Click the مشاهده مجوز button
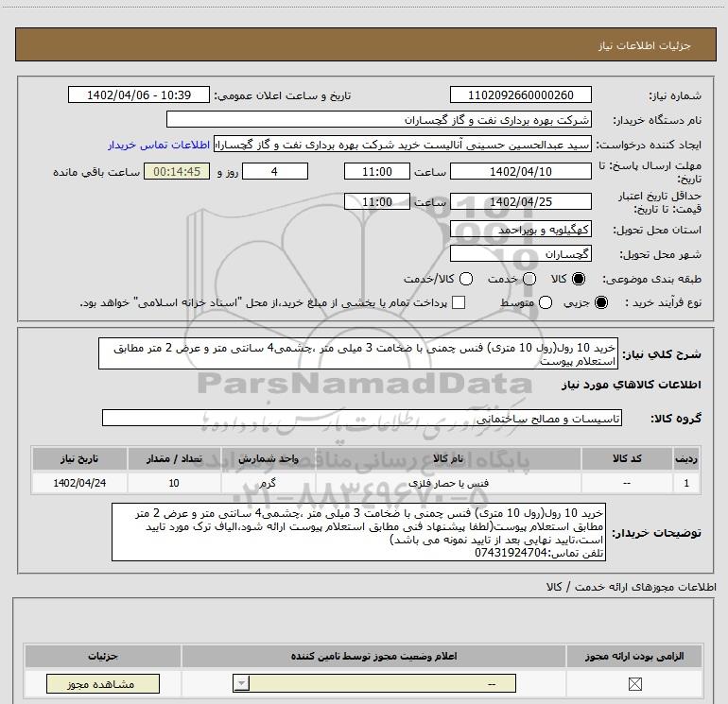Viewport: 728px width, 704px height. (103, 684)
